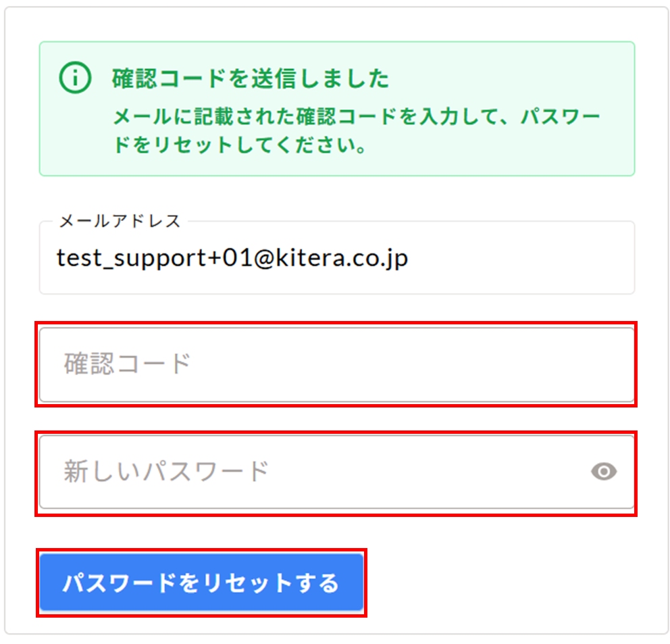Click the メールアドレス input field
Viewport: 670px width, 644px height.
tap(336, 258)
